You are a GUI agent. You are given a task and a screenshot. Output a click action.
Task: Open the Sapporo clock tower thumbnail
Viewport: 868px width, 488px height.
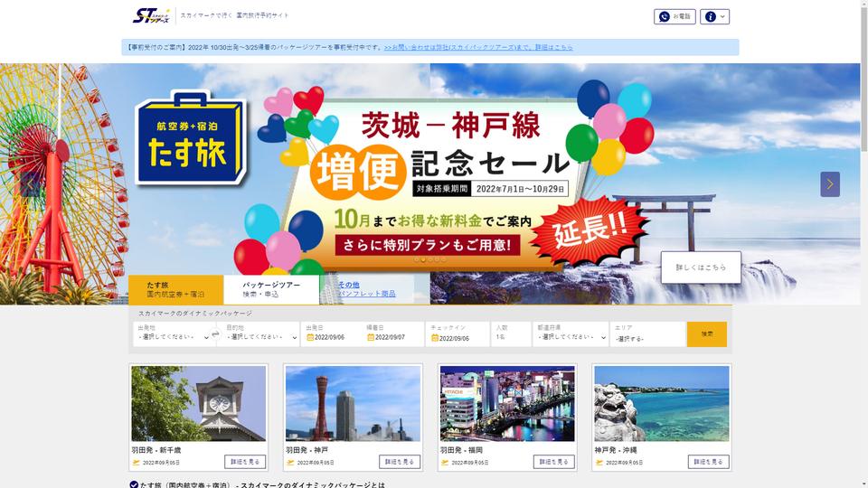point(199,403)
